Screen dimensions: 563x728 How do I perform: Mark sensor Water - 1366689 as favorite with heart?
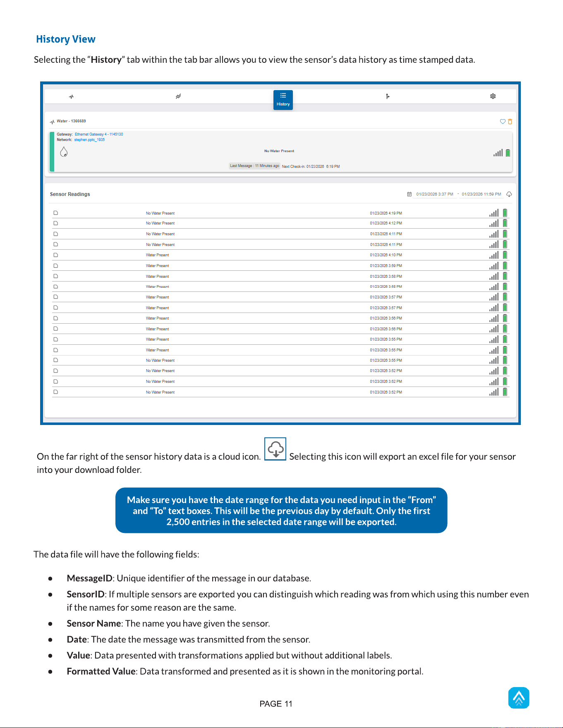(503, 122)
